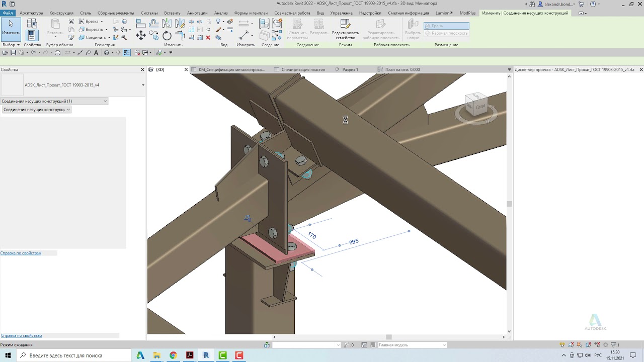Click the ViewCube in the 3D view
This screenshot has height=362, width=644.
point(476,105)
